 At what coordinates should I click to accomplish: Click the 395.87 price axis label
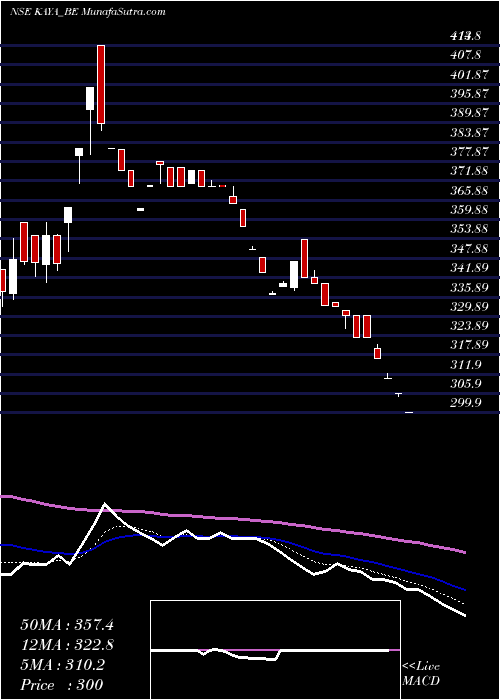(x=469, y=94)
